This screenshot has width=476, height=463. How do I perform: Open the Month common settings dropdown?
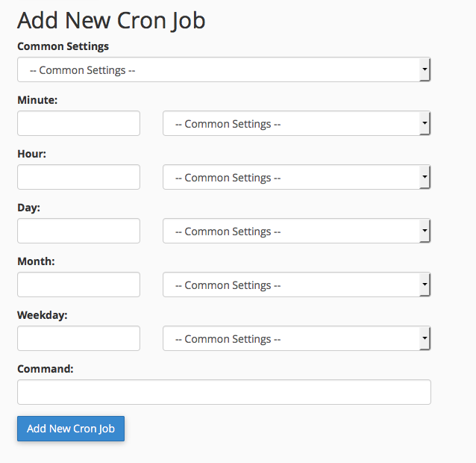(297, 285)
